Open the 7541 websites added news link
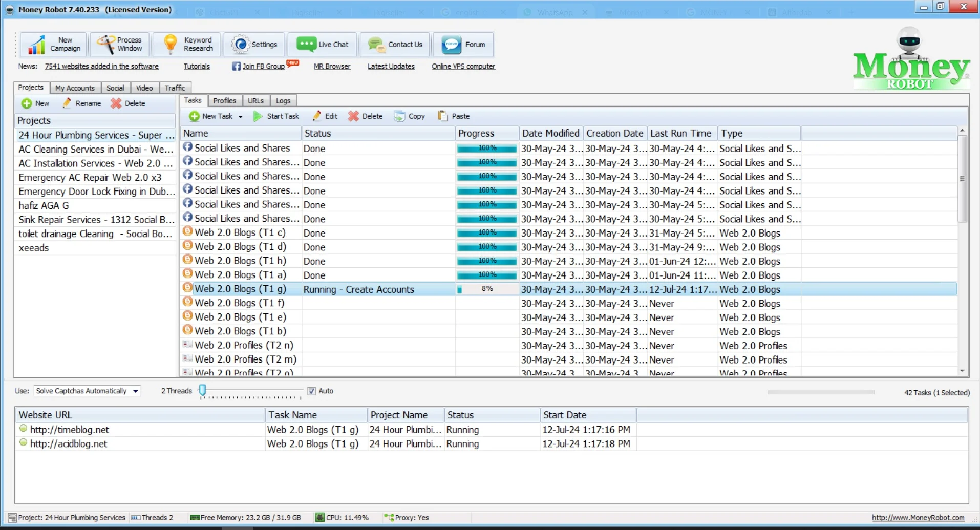 [x=101, y=66]
